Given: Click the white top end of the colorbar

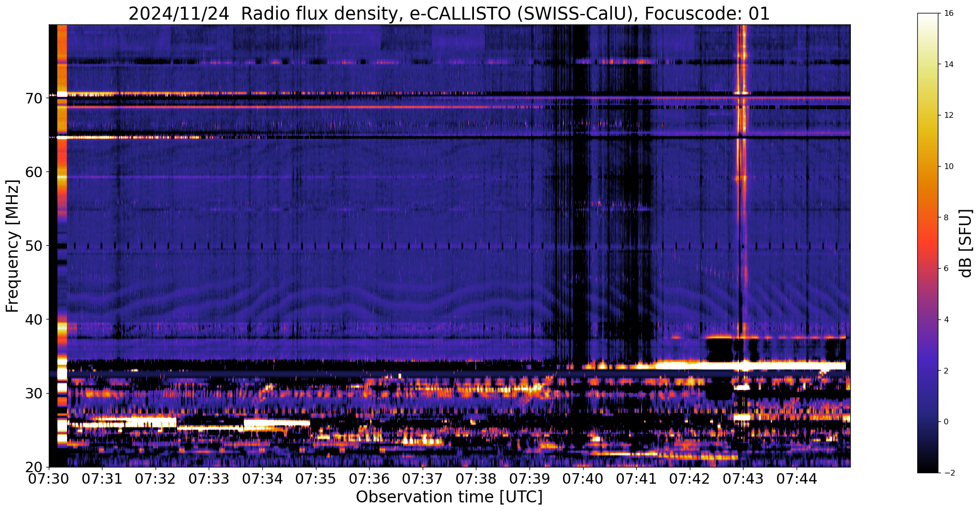Looking at the screenshot, I should click(x=929, y=17).
